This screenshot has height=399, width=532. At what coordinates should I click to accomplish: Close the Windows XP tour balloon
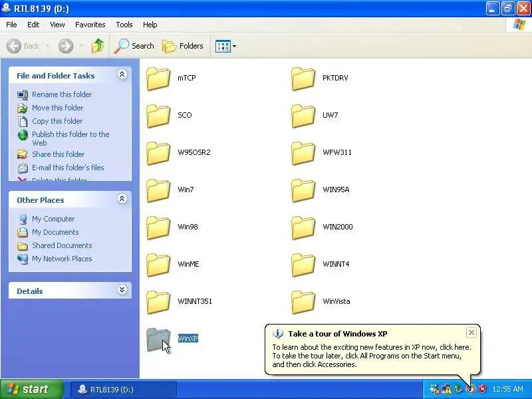(x=471, y=333)
